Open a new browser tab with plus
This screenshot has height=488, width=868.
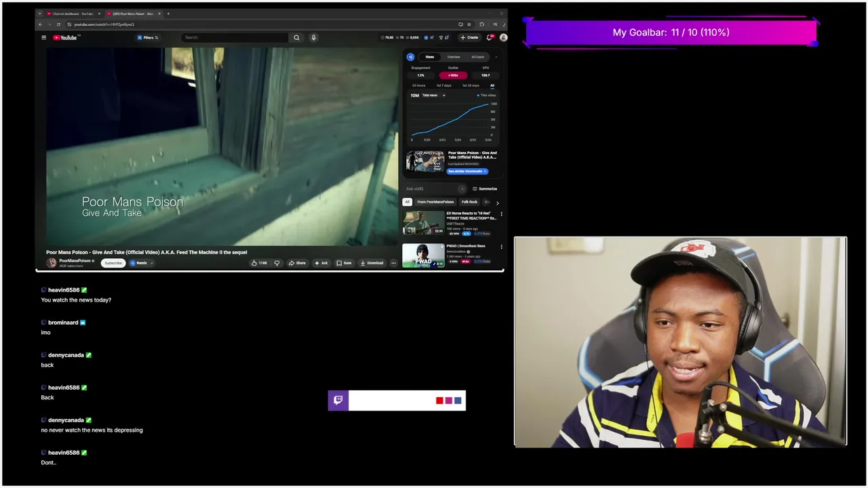point(168,14)
